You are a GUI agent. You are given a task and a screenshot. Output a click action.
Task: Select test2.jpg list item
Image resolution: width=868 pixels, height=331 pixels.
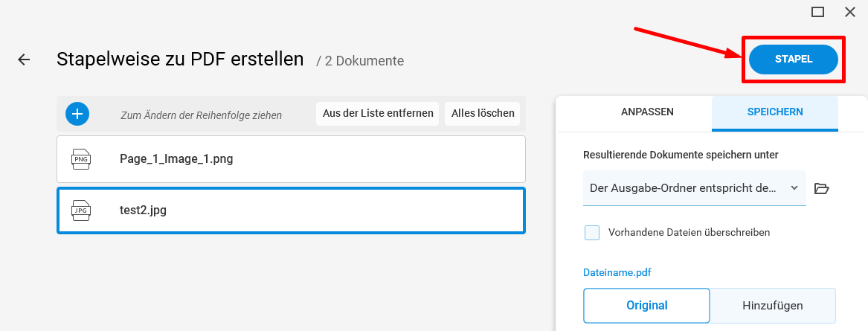tap(291, 211)
